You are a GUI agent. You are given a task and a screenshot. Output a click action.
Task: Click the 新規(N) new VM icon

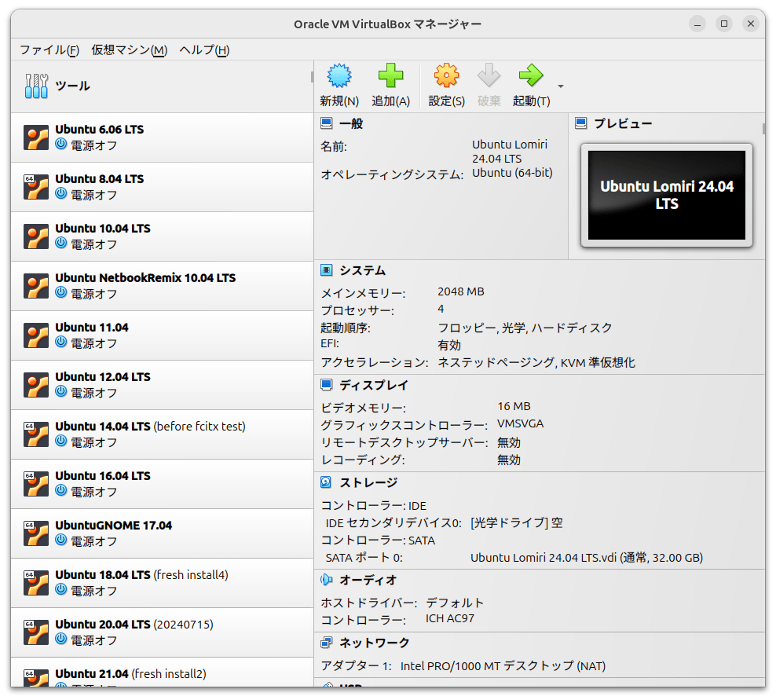click(x=339, y=75)
